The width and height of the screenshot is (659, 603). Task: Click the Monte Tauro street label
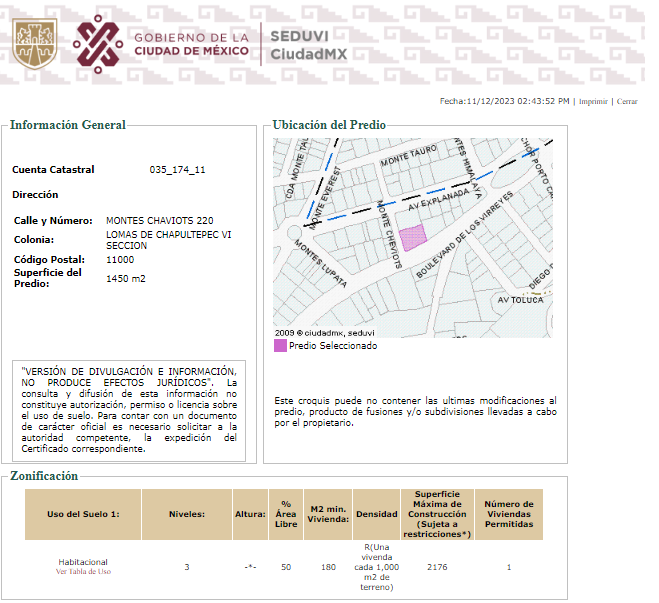[x=409, y=155]
